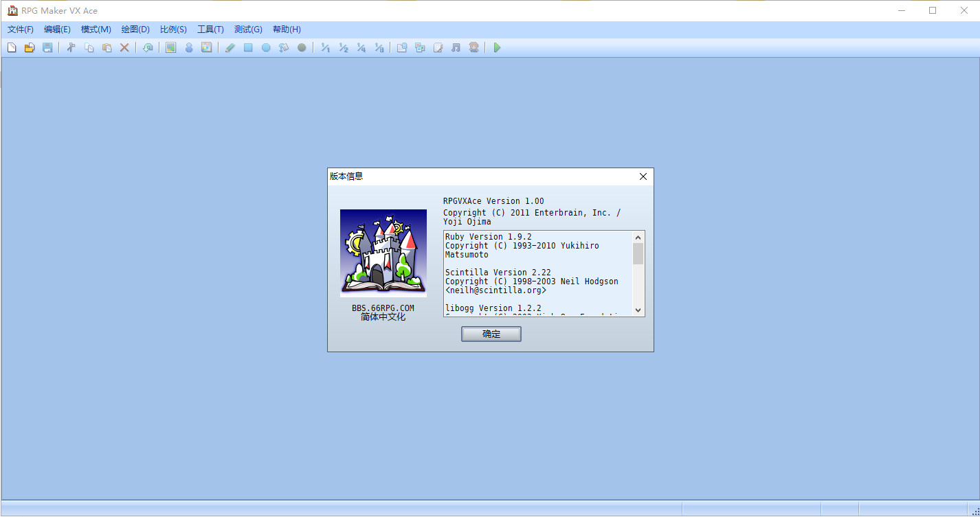The height and width of the screenshot is (517, 980).
Task: Open the Character Generator icon
Action: [474, 47]
